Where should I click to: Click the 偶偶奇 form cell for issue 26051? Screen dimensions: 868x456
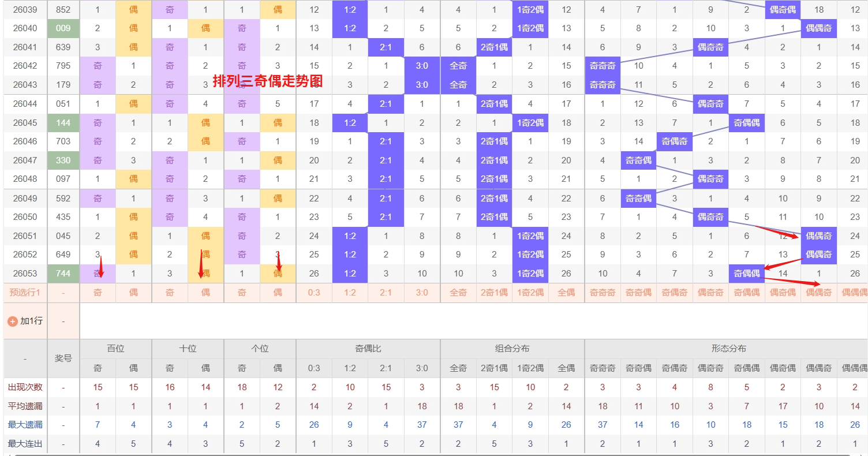(x=819, y=236)
